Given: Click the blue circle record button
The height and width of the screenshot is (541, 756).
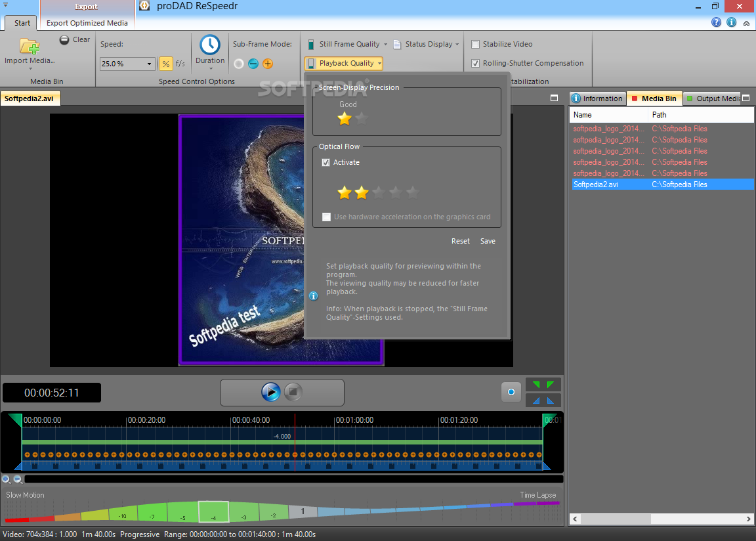Looking at the screenshot, I should coord(511,392).
